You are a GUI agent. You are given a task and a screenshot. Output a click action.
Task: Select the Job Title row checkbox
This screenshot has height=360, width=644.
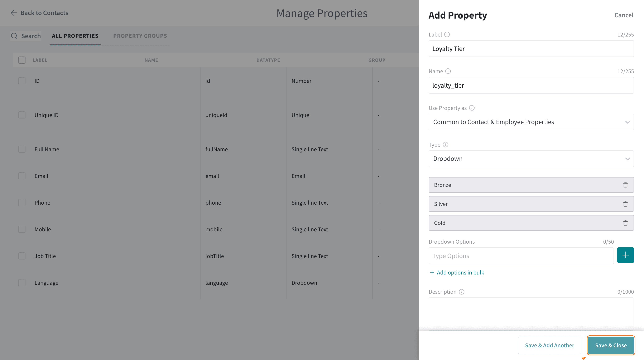tap(22, 256)
